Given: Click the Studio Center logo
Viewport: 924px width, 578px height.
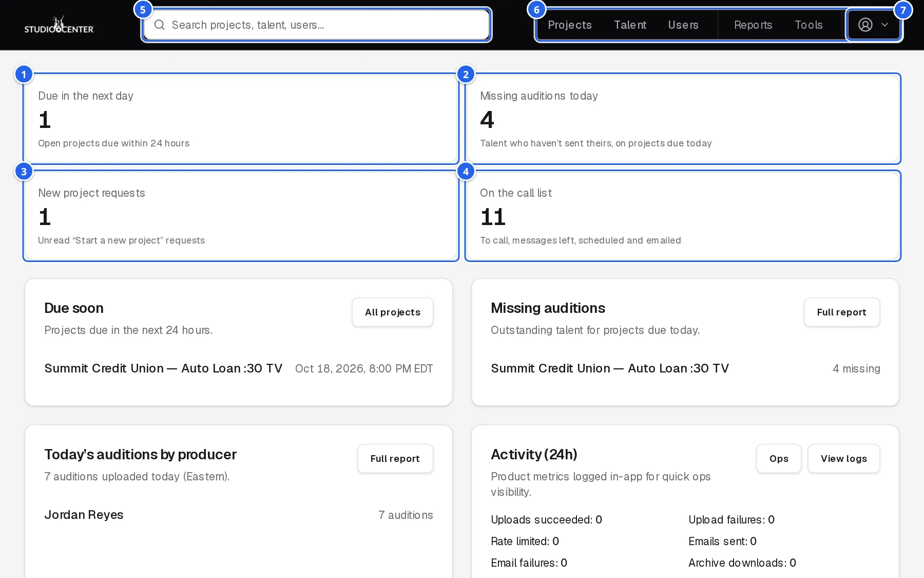Looking at the screenshot, I should coord(59,25).
